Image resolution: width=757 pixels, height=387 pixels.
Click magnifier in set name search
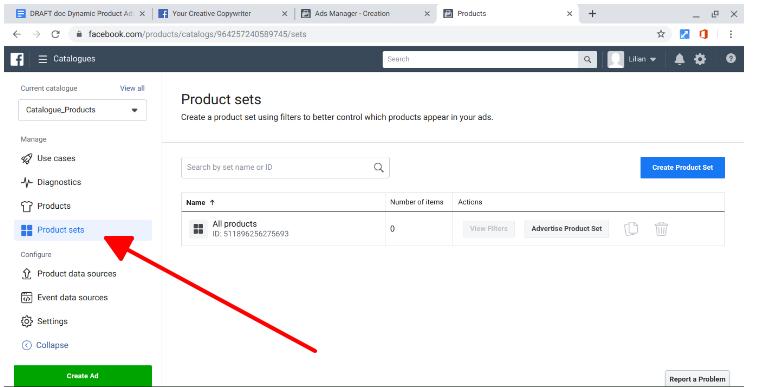(x=378, y=167)
